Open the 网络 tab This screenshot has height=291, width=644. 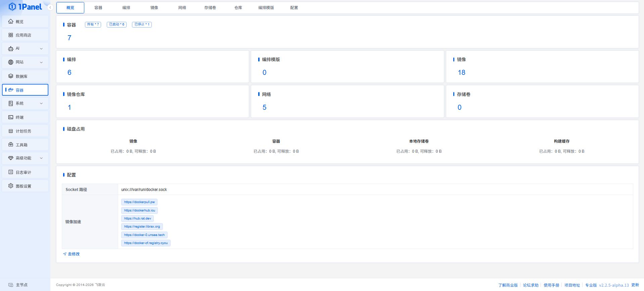pos(182,8)
